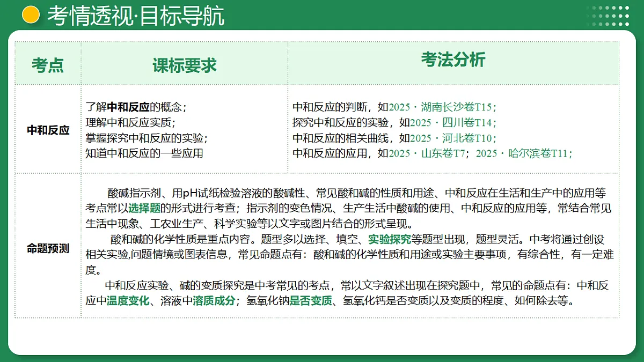
Task: Open the 2025·哈尔滨卷T11 reference
Action: [x=524, y=153]
